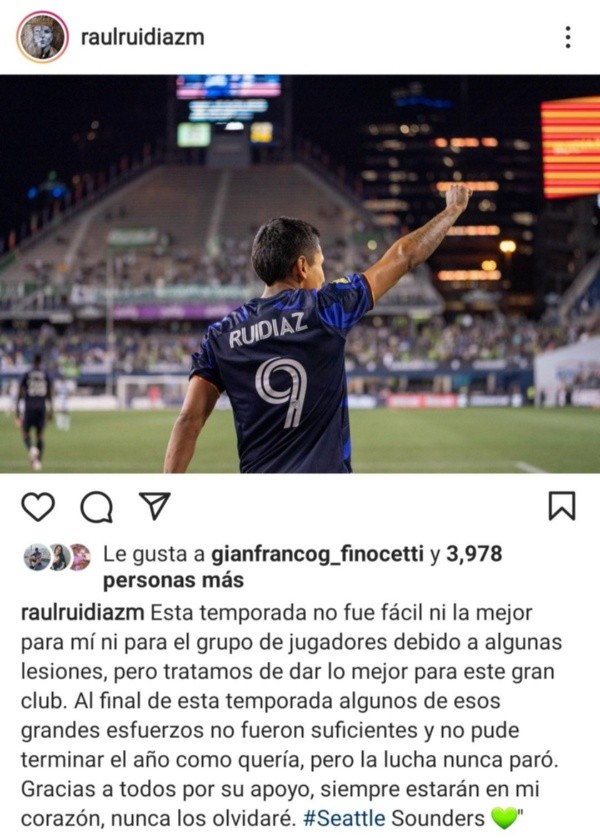The width and height of the screenshot is (600, 838).
Task: Tap the second liker avatar thumbnail
Action: pos(58,557)
